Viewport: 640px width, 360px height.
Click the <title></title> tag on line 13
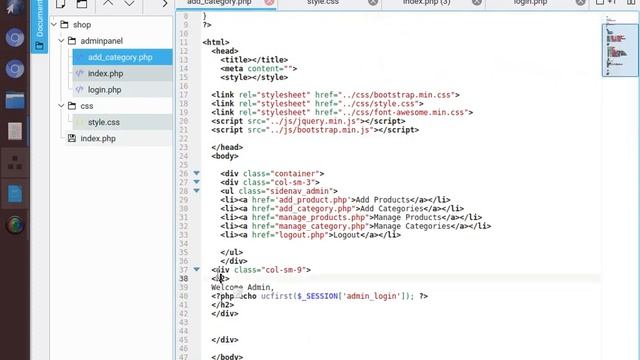(254, 60)
